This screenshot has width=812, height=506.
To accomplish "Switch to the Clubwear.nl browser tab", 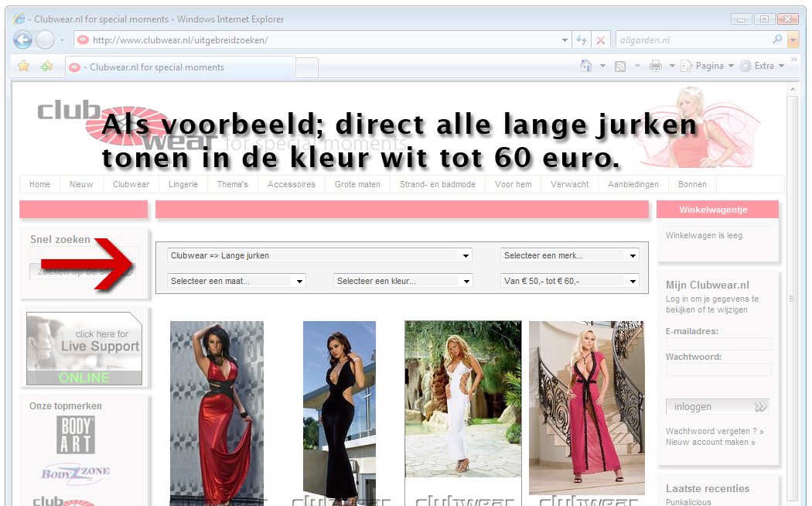I will tap(180, 67).
